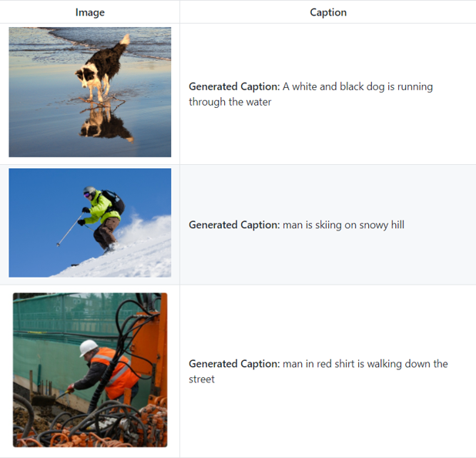Click the skier's black backpack

click(x=114, y=201)
